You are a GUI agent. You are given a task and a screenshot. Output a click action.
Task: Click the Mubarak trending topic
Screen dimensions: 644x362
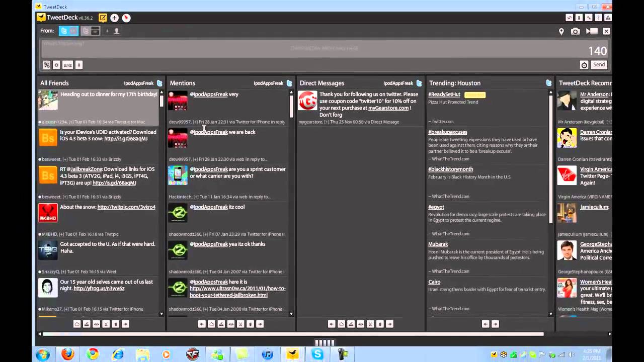point(438,244)
